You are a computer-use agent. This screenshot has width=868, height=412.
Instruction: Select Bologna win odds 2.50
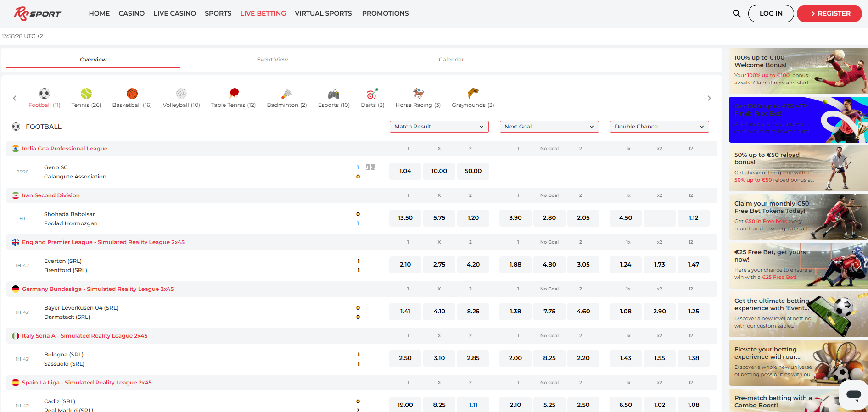[x=405, y=358]
